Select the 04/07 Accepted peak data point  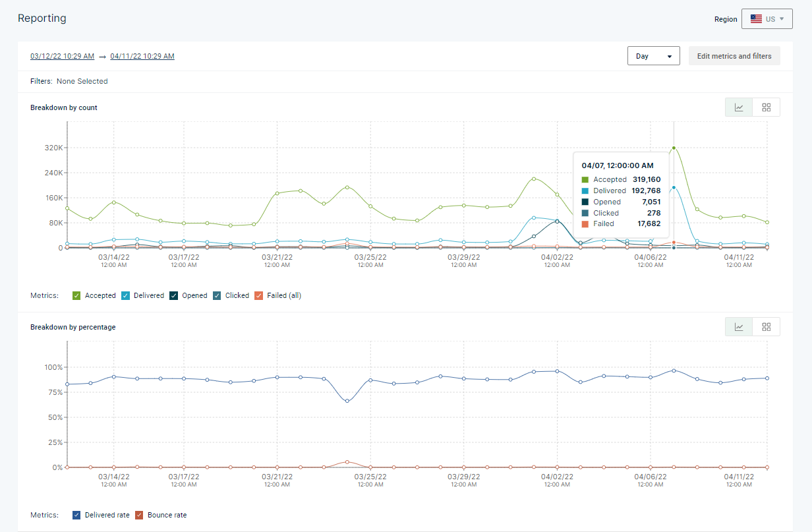[x=674, y=148]
